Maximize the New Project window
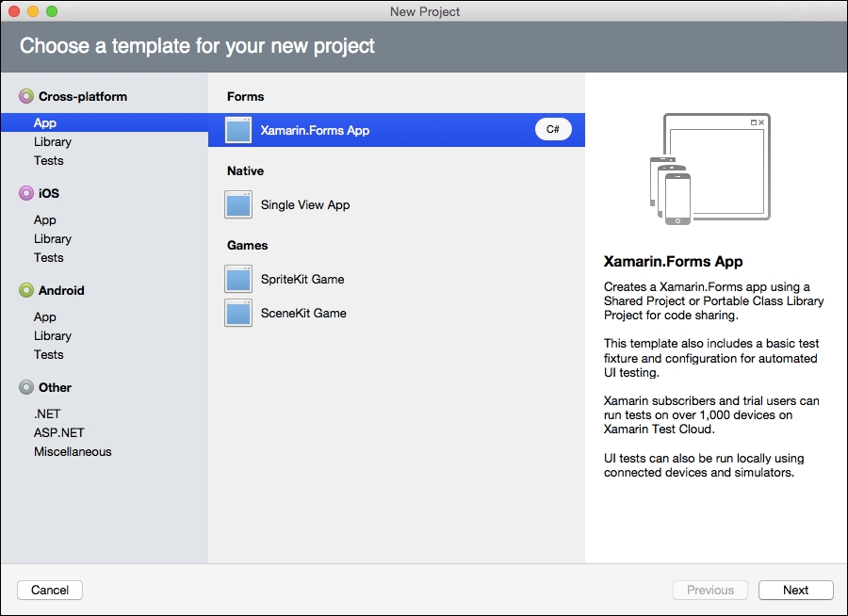The image size is (848, 616). coord(52,10)
